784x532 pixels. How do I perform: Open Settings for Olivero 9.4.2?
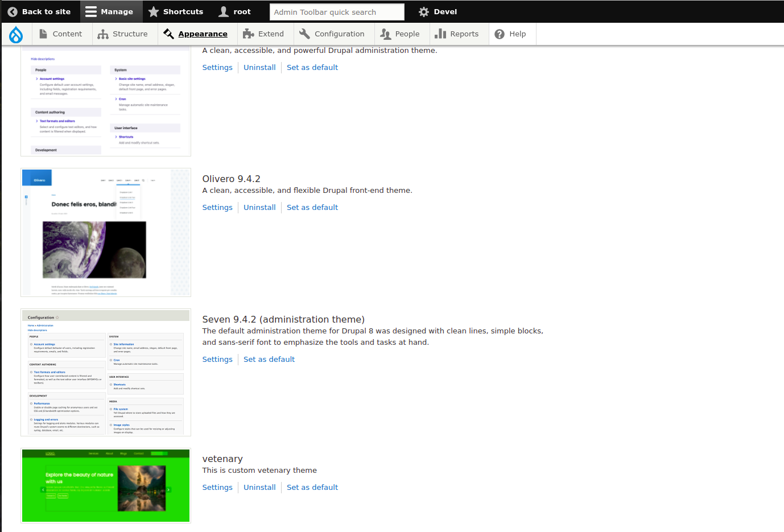click(x=217, y=207)
